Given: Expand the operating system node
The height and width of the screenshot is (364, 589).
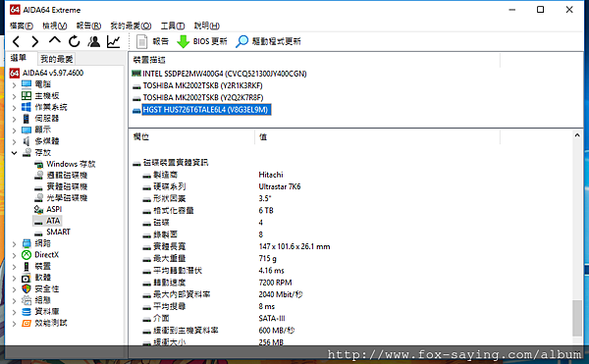Looking at the screenshot, I should pyautogui.click(x=14, y=108).
